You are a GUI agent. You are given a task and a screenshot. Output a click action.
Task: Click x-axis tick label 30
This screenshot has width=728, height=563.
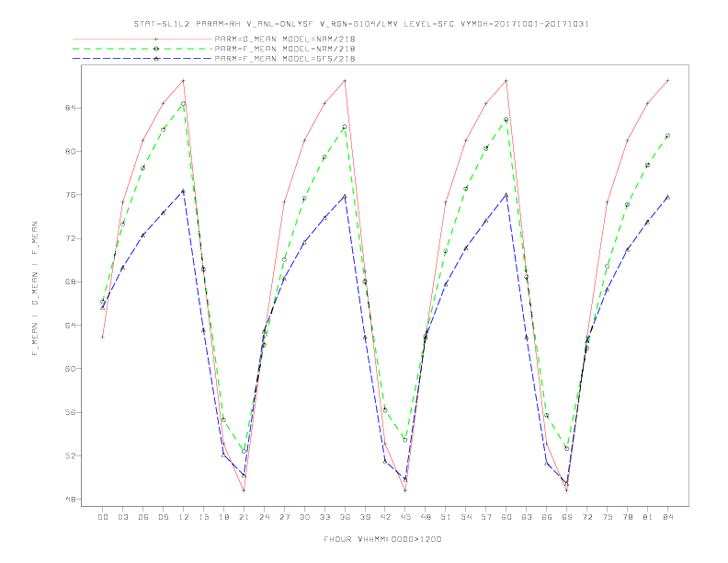[304, 517]
